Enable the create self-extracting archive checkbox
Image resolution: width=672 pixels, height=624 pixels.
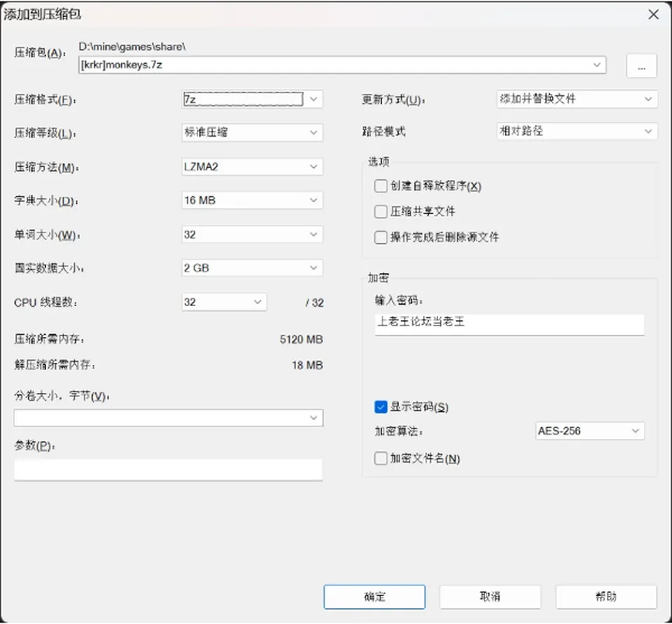coord(381,186)
